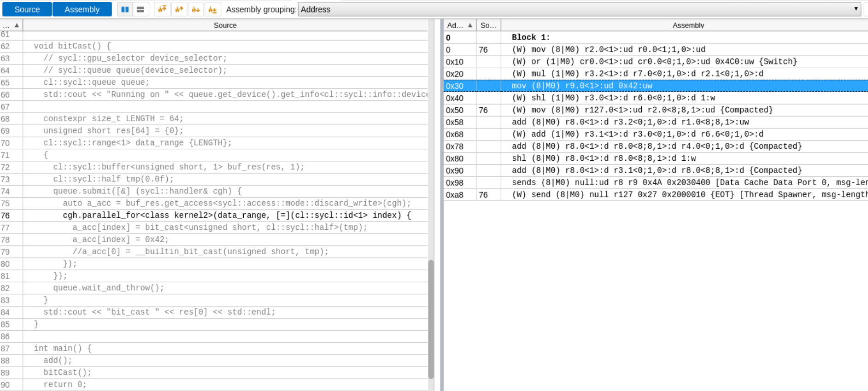Select source line 65 cl::sycl::queue queue
Viewport: 868px width, 391px height.
coord(214,82)
